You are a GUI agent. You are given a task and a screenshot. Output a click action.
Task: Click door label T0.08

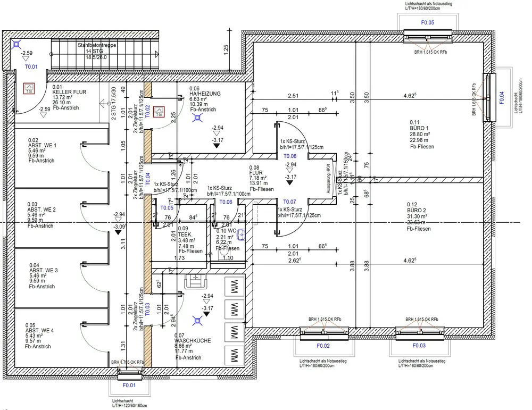click(290, 156)
